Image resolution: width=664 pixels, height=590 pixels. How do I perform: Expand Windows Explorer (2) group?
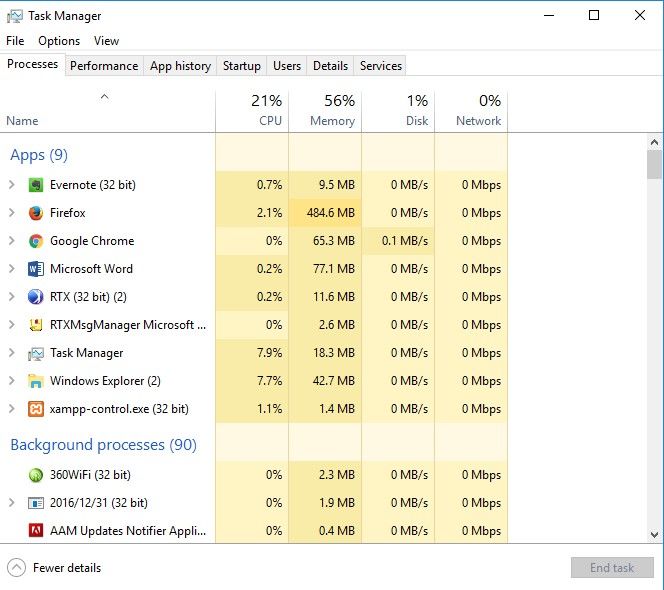[x=12, y=381]
